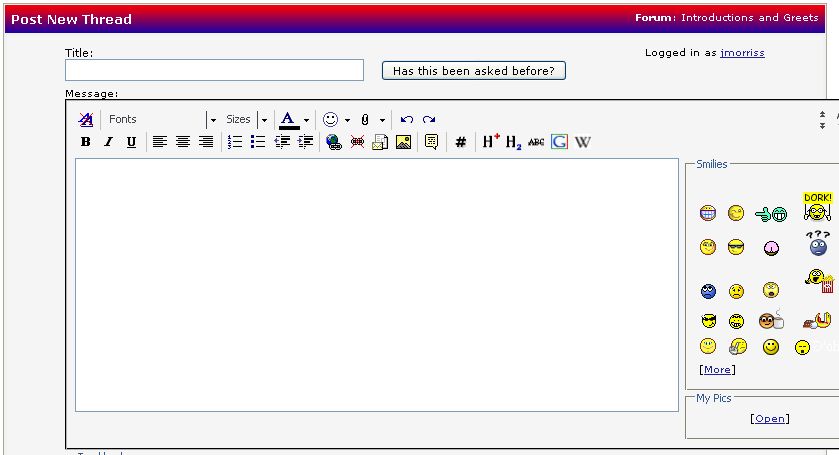Wrap selection in code tags (#)

coord(460,142)
